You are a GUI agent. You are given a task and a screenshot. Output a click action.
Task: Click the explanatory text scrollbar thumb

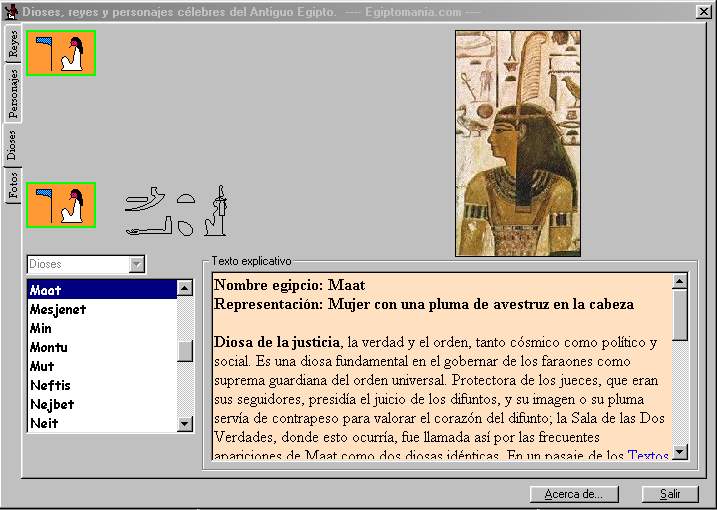(680, 315)
